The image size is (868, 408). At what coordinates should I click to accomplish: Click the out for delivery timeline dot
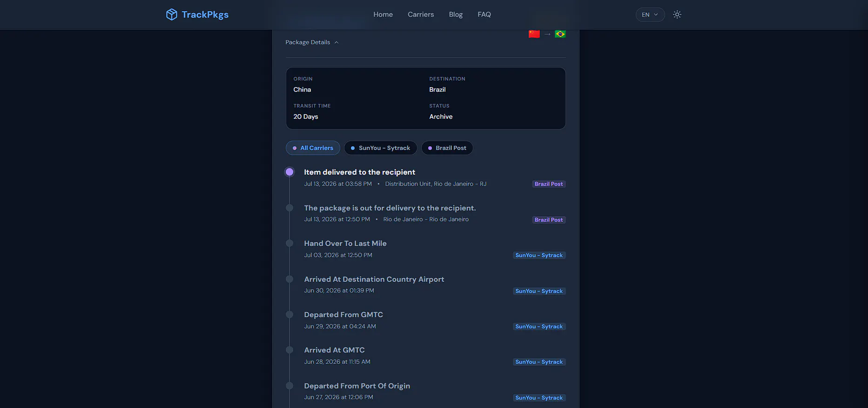point(289,208)
